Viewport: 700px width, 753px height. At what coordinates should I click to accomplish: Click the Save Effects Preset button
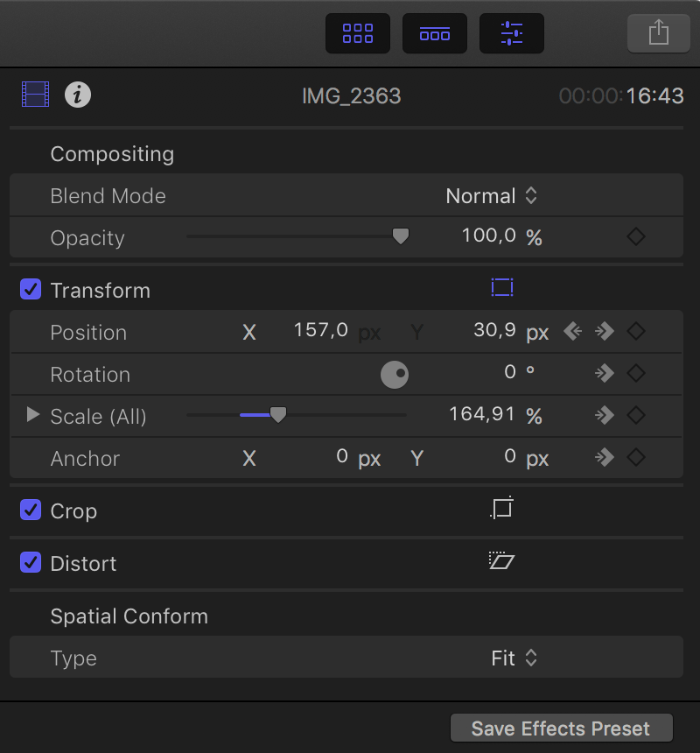pos(561,728)
